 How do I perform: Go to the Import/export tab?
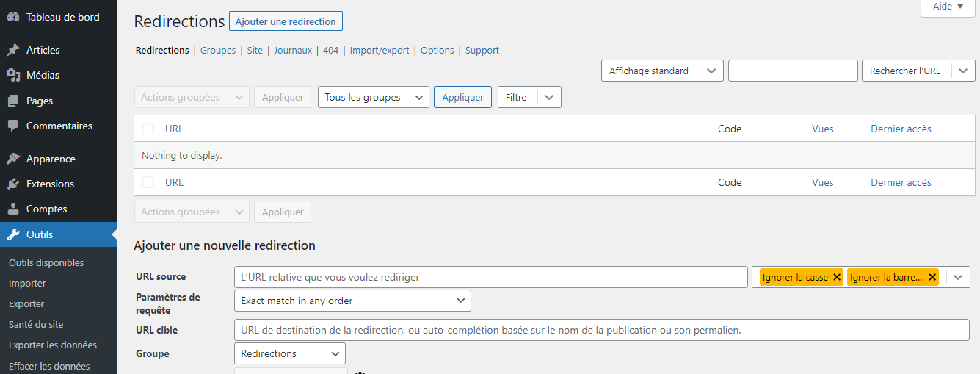coord(380,51)
